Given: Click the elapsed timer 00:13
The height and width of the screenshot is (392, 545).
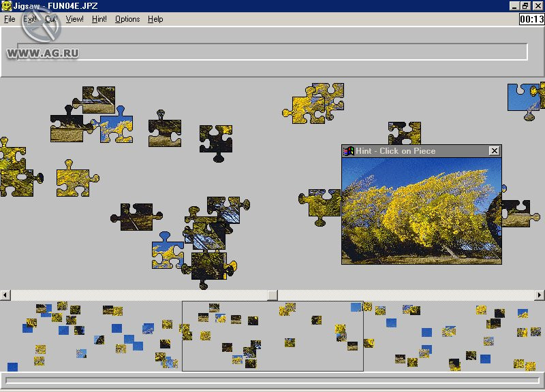Looking at the screenshot, I should click(531, 19).
